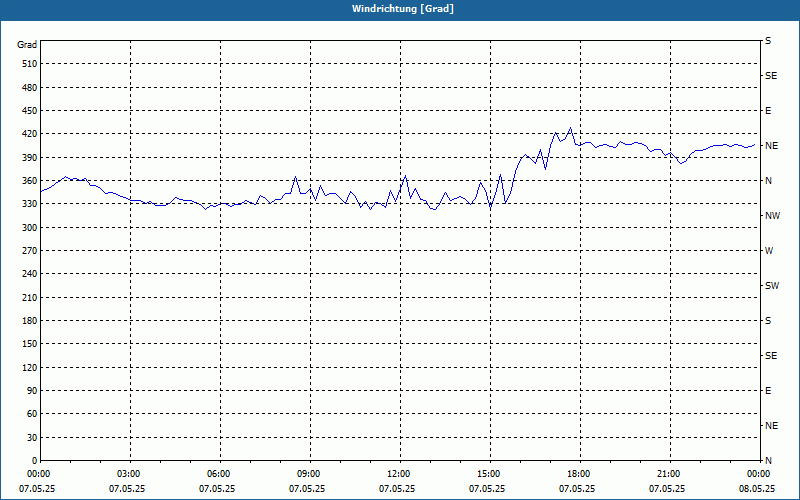Click the 03:00 time label
This screenshot has height=500, width=800.
click(128, 474)
